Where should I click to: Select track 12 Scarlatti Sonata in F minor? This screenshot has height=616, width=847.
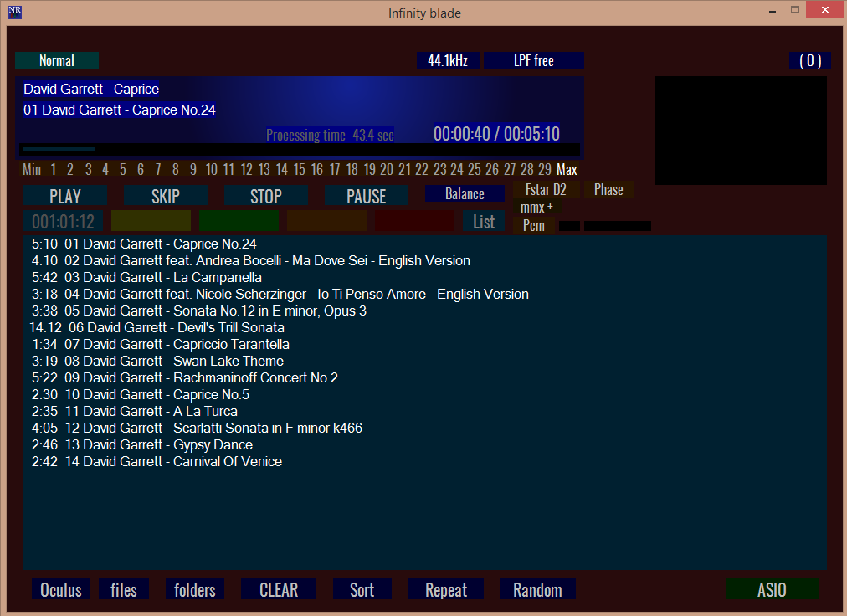click(425, 428)
